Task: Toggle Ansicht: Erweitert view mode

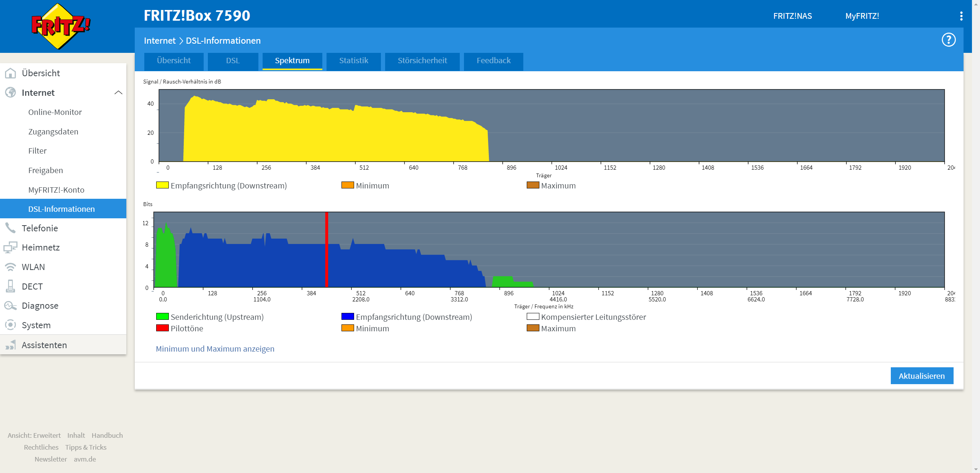Action: tap(34, 435)
